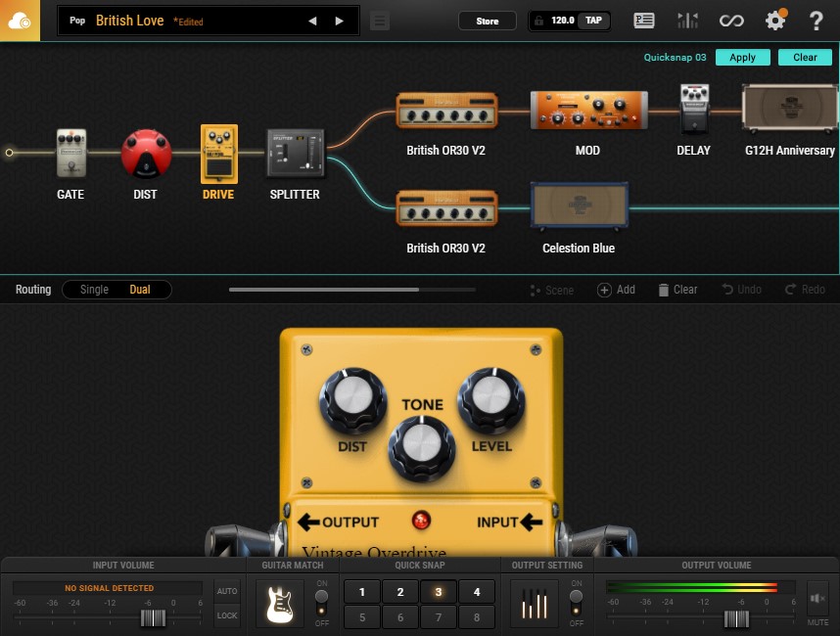Add a new effect with Add
This screenshot has width=840, height=636.
point(616,290)
